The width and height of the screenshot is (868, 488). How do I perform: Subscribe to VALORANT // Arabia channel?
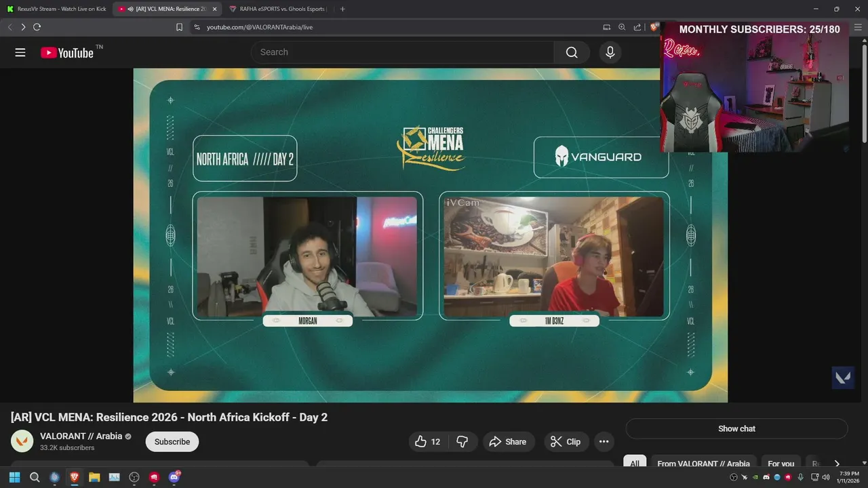172,442
